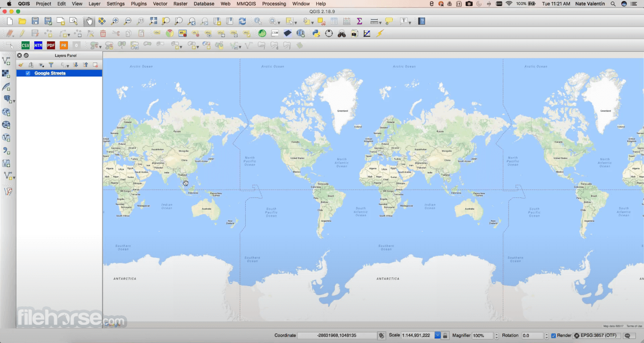644x343 pixels.
Task: Open layer styling paintbrush in Layers Panel
Action: 21,65
